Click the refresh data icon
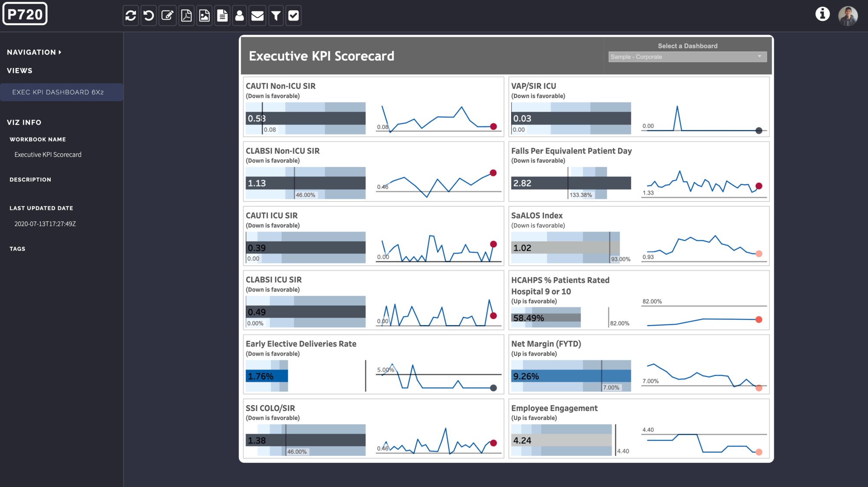 [131, 16]
